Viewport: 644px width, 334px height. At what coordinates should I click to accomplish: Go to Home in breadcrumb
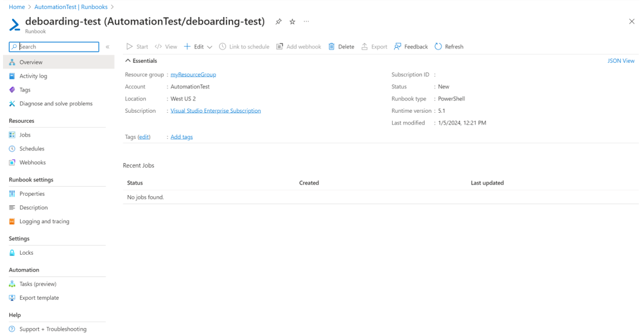click(x=17, y=7)
